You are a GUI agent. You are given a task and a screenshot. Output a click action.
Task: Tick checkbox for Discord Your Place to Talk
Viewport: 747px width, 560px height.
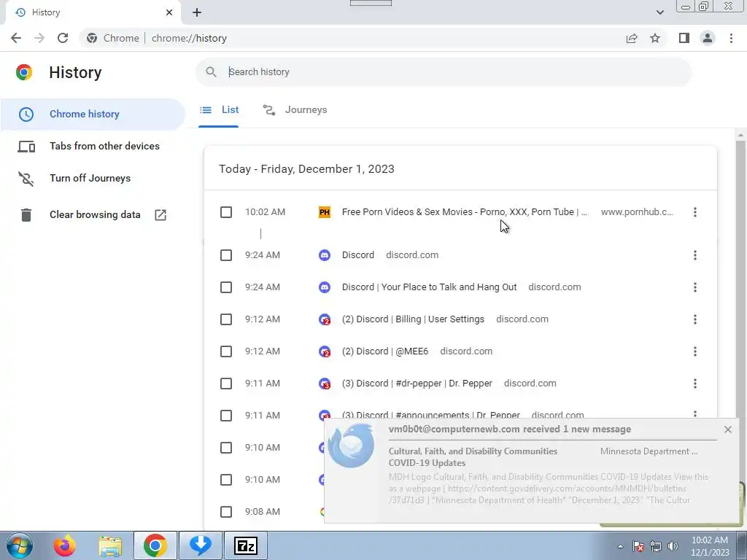pos(226,287)
